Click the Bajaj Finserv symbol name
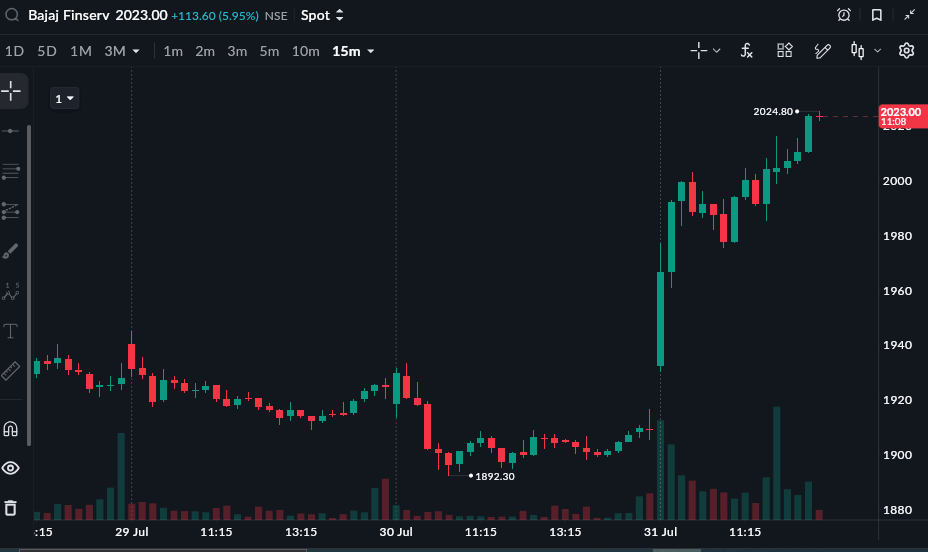 point(69,15)
